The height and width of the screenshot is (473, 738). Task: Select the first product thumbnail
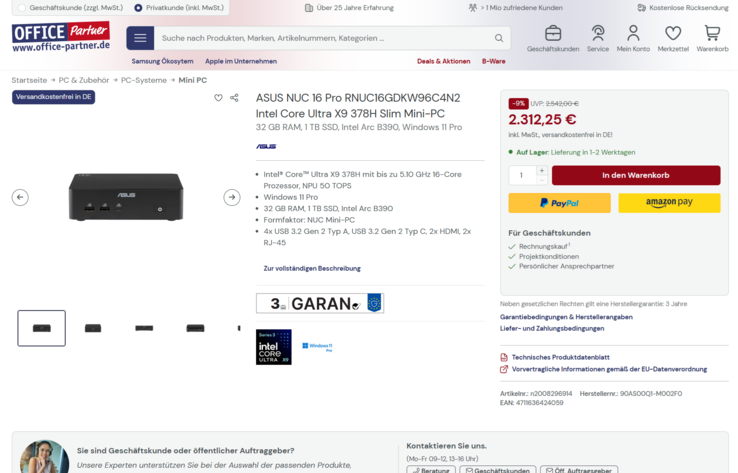[x=41, y=328]
